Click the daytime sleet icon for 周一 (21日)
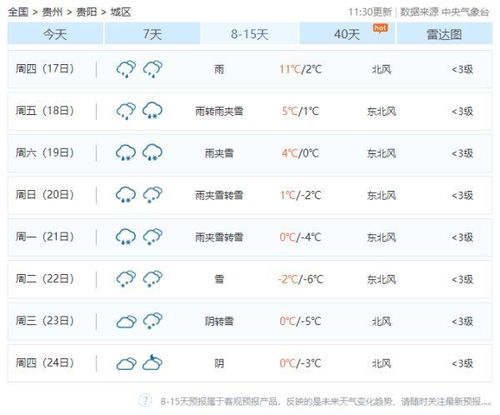The width and height of the screenshot is (500, 415). [126, 237]
